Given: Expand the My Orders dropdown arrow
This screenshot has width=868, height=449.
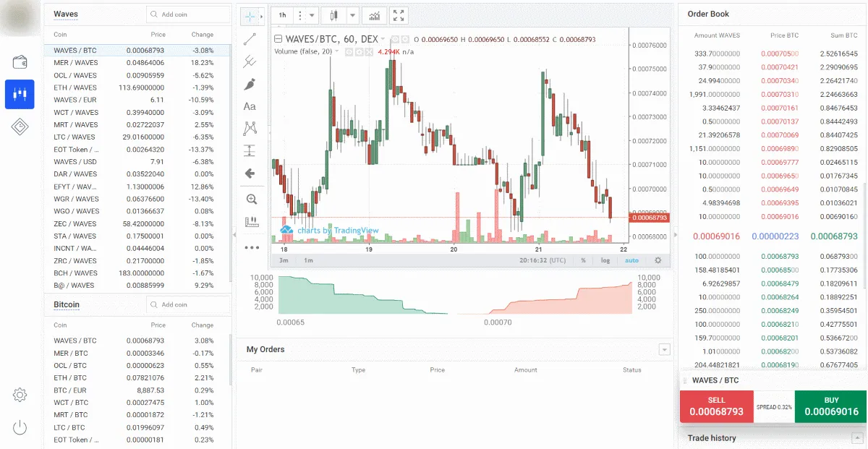Looking at the screenshot, I should click(x=664, y=350).
